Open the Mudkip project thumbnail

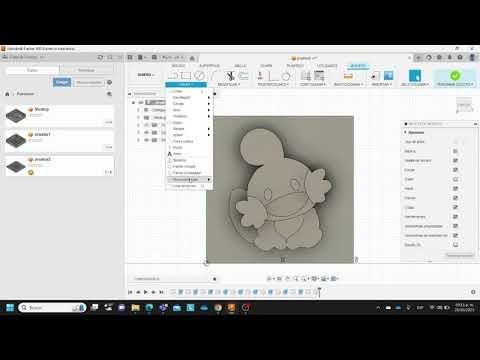coord(16,115)
